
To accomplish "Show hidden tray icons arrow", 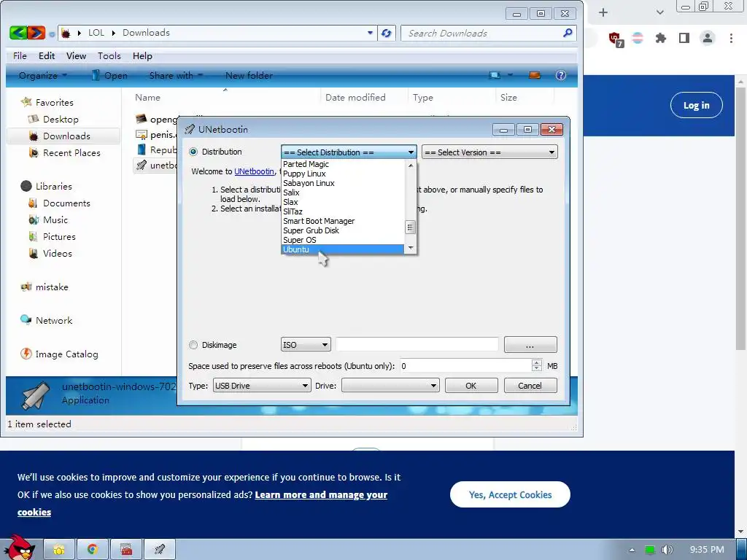I will click(x=632, y=550).
